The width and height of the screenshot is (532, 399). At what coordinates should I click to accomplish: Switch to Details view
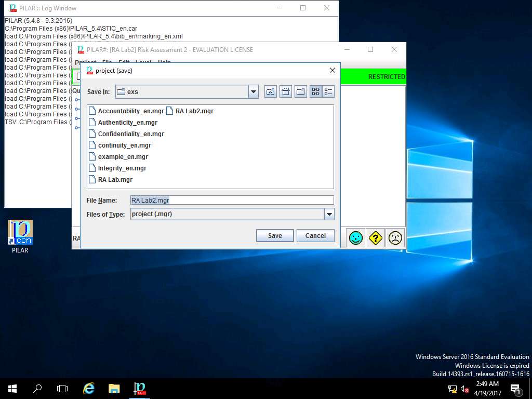coord(328,91)
